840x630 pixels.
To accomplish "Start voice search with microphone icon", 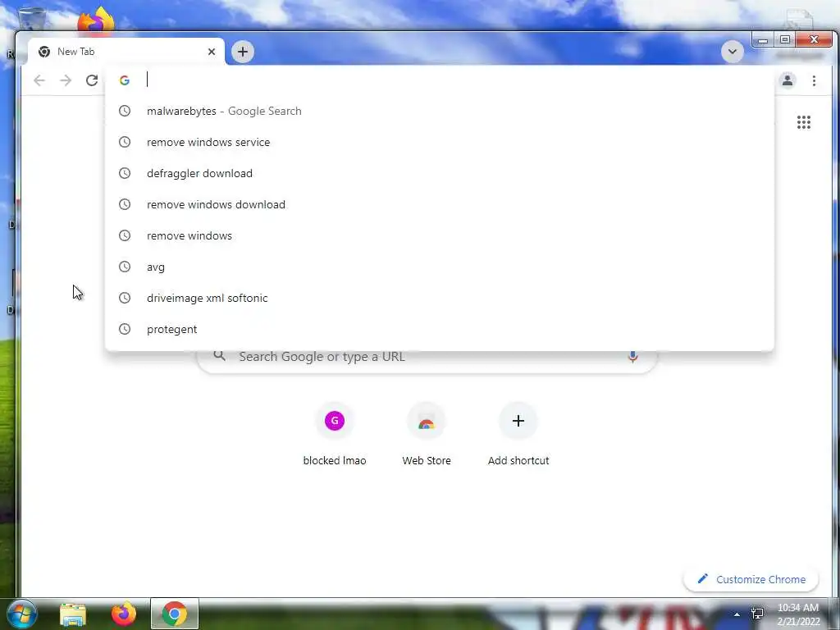I will 632,356.
